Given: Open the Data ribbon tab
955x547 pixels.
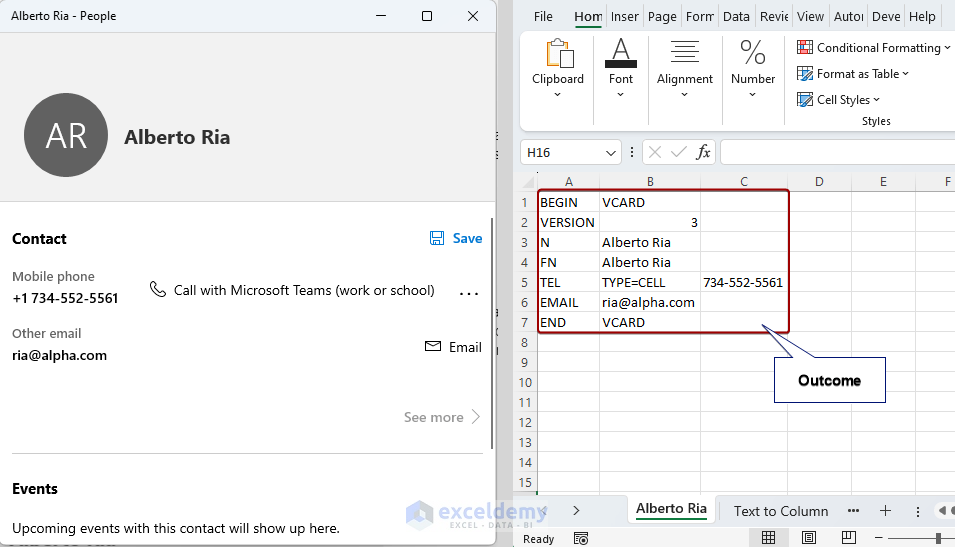Looking at the screenshot, I should click(x=736, y=16).
